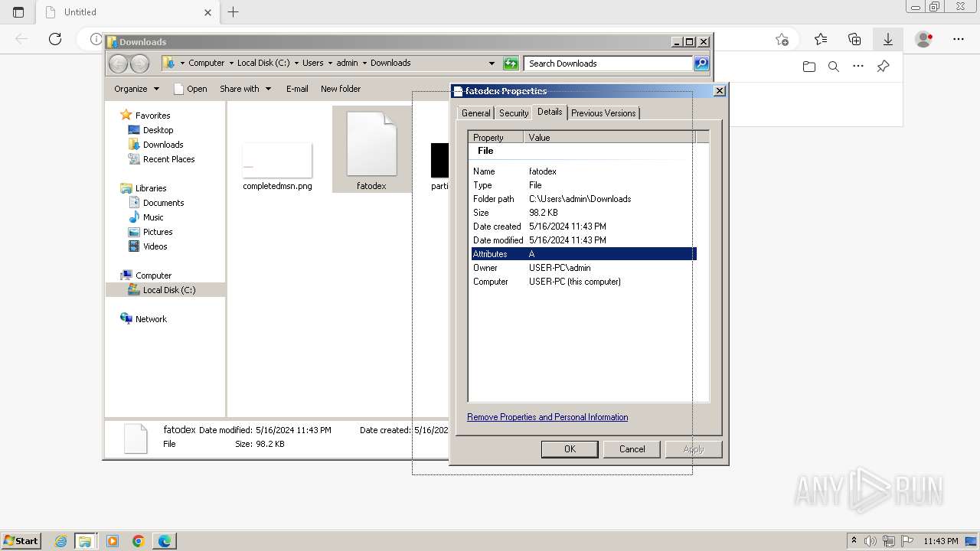Click New folder in the toolbar
Image resolution: width=980 pixels, height=551 pixels.
tap(341, 89)
